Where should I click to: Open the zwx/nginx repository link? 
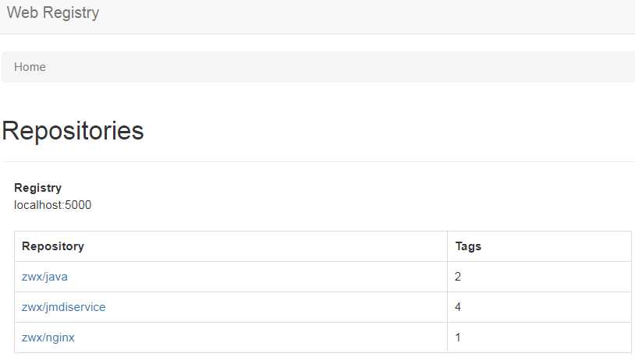coord(48,337)
